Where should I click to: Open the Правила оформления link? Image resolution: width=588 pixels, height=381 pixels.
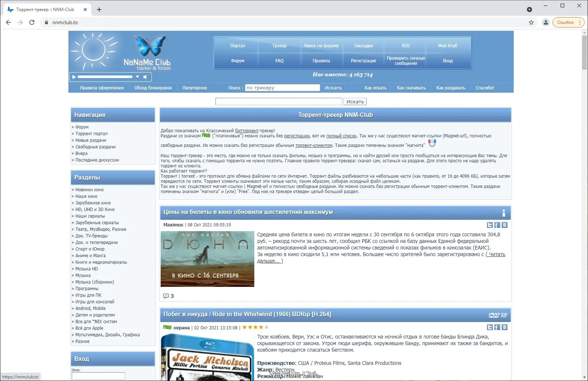(102, 88)
